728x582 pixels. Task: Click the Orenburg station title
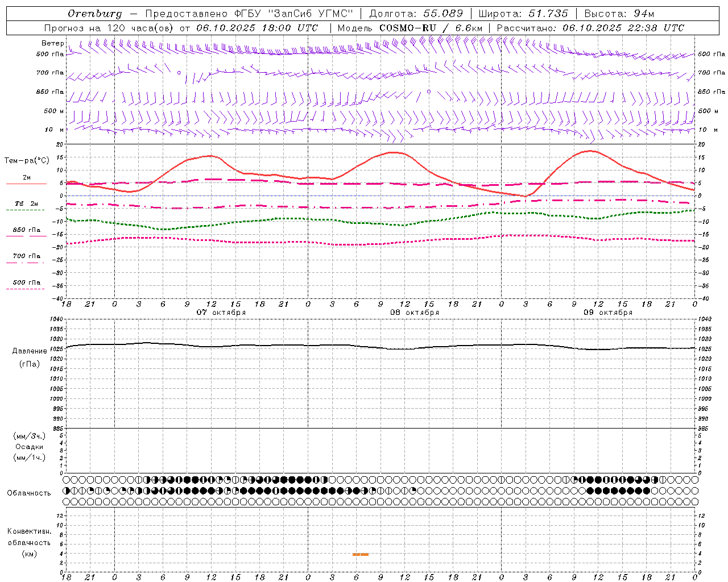[x=94, y=14]
